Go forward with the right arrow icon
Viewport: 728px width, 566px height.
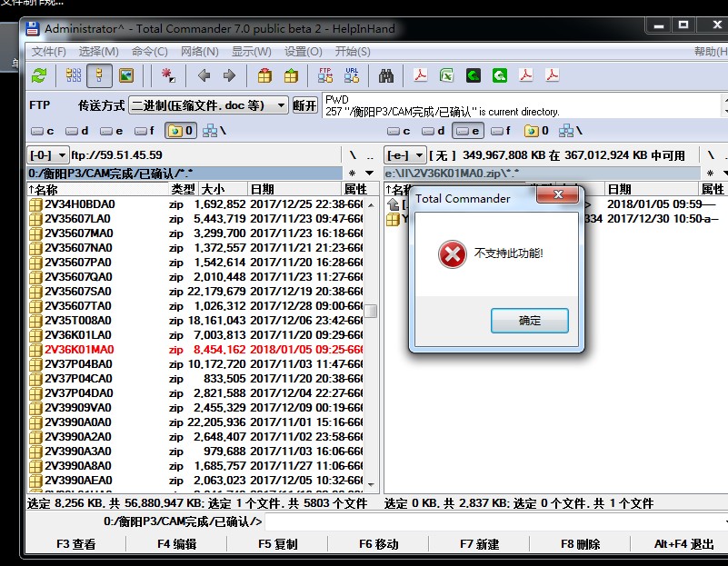point(229,75)
